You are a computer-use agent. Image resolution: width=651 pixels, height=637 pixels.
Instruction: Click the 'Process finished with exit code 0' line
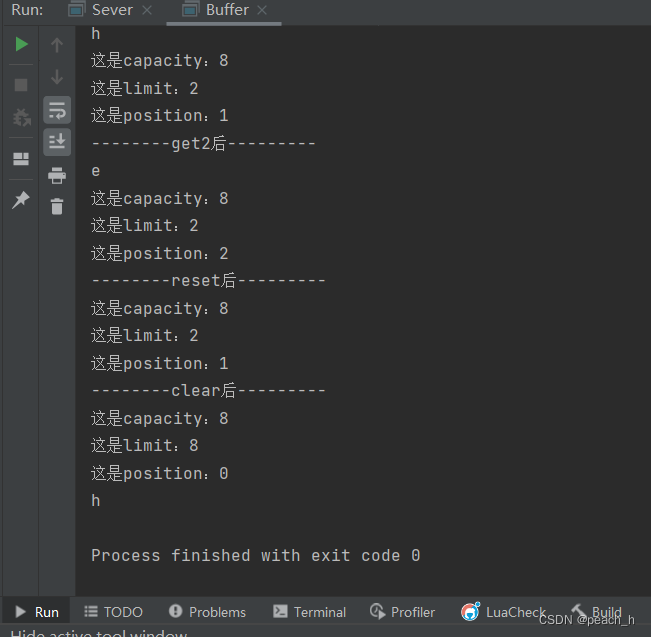[256, 556]
